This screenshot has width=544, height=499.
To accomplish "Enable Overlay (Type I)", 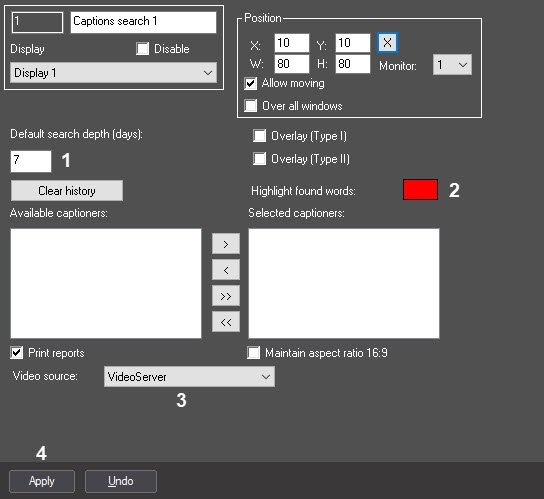I will point(260,136).
